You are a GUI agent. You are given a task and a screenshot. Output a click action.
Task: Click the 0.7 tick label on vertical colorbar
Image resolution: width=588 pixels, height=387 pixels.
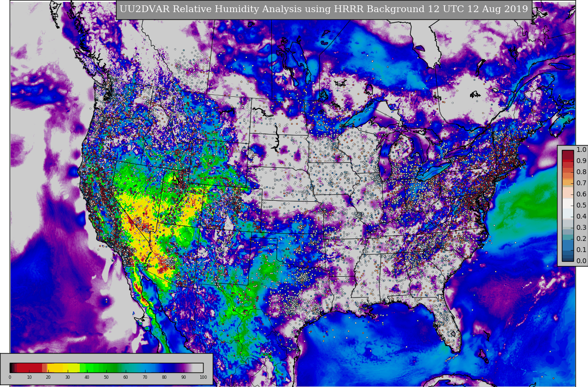(581, 183)
